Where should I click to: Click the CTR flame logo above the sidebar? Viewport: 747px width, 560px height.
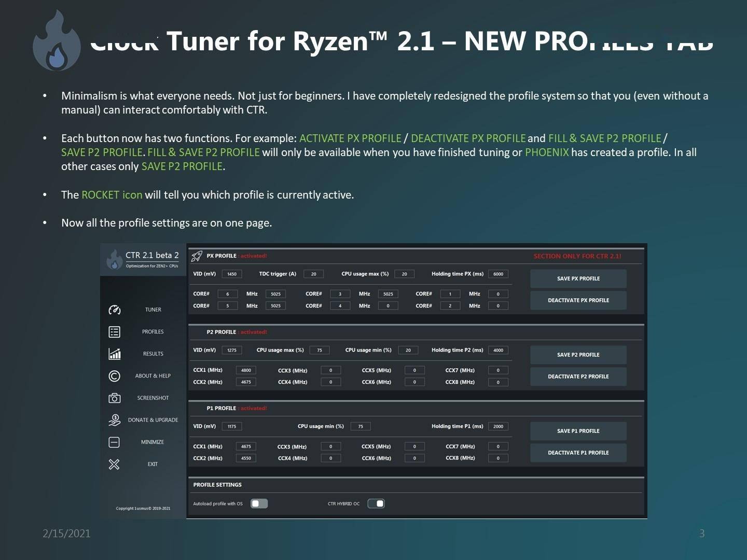[115, 259]
